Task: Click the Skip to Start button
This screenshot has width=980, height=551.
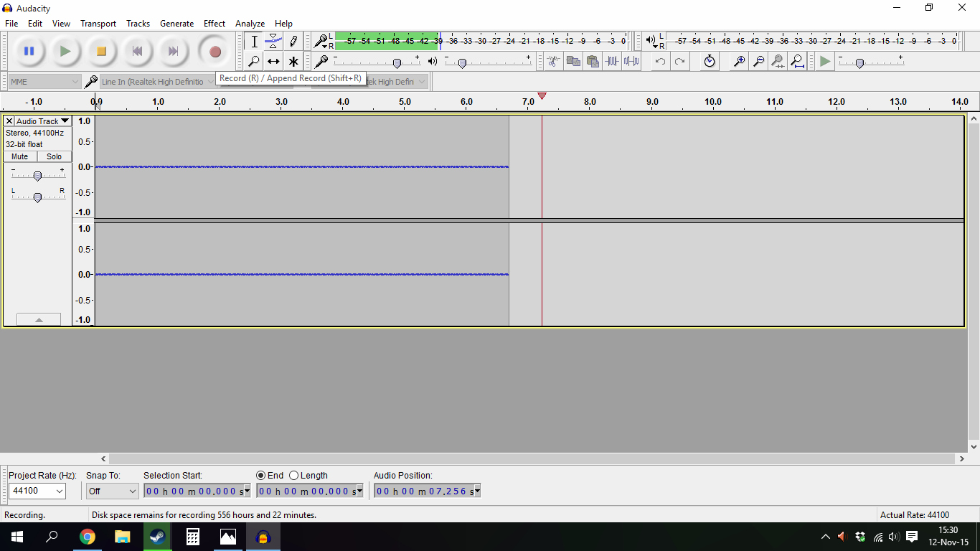Action: coord(137,51)
